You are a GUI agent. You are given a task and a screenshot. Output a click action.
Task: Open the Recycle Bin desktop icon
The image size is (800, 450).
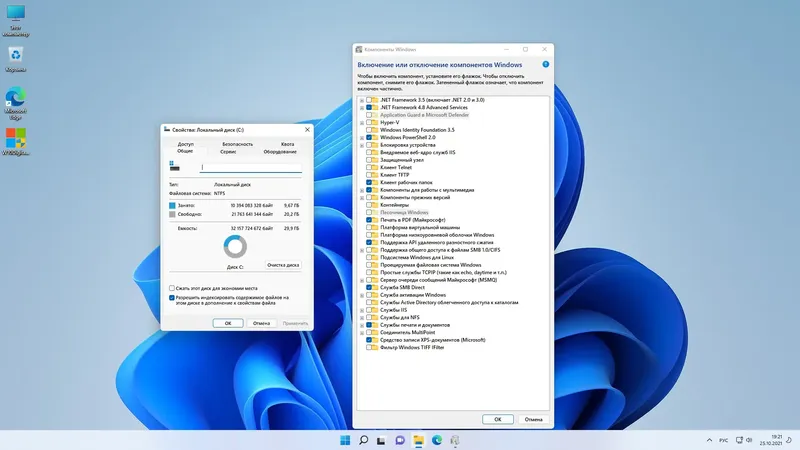(x=15, y=55)
